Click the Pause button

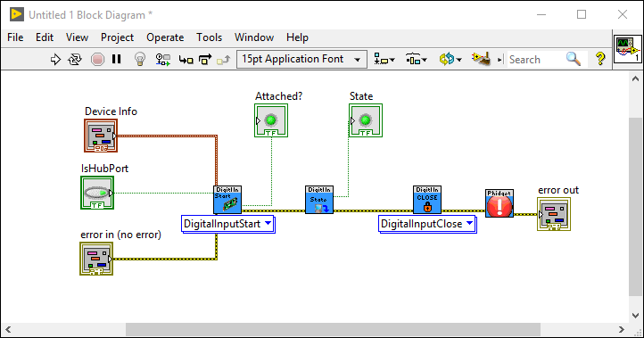(117, 59)
